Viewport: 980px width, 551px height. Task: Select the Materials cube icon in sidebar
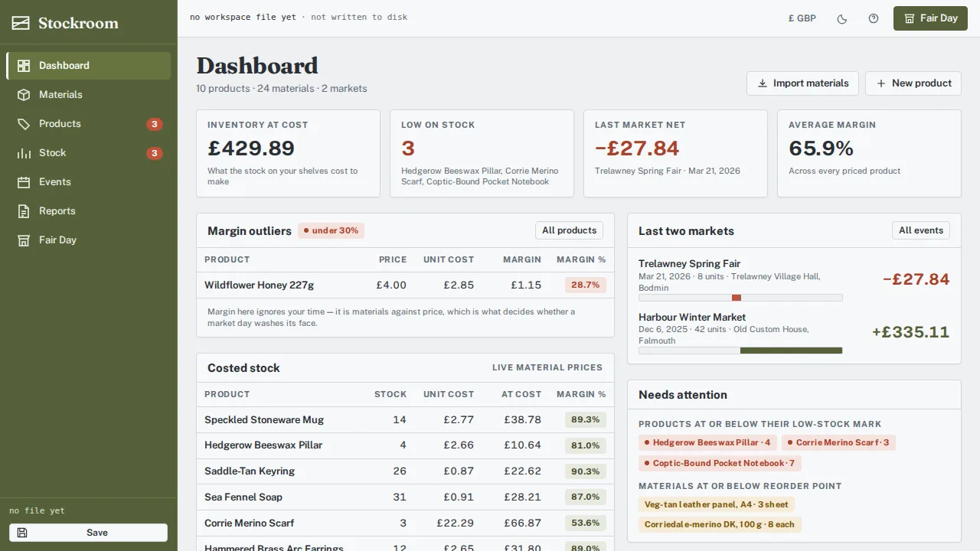coord(24,95)
